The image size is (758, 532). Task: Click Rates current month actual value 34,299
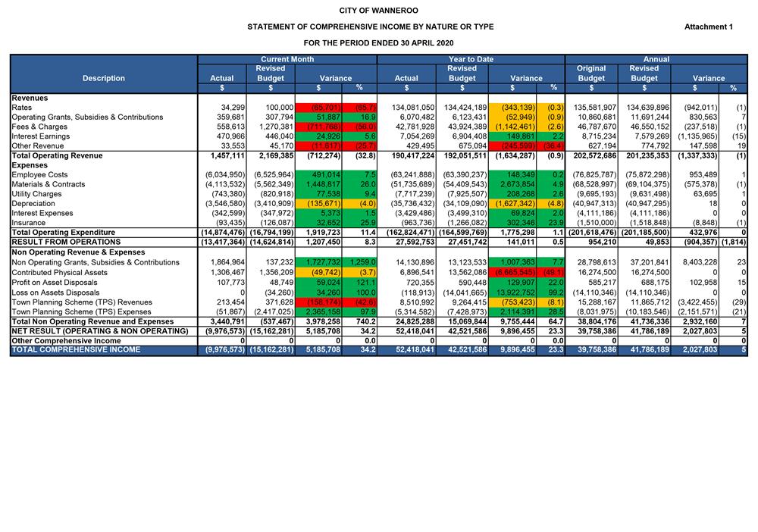[x=233, y=108]
